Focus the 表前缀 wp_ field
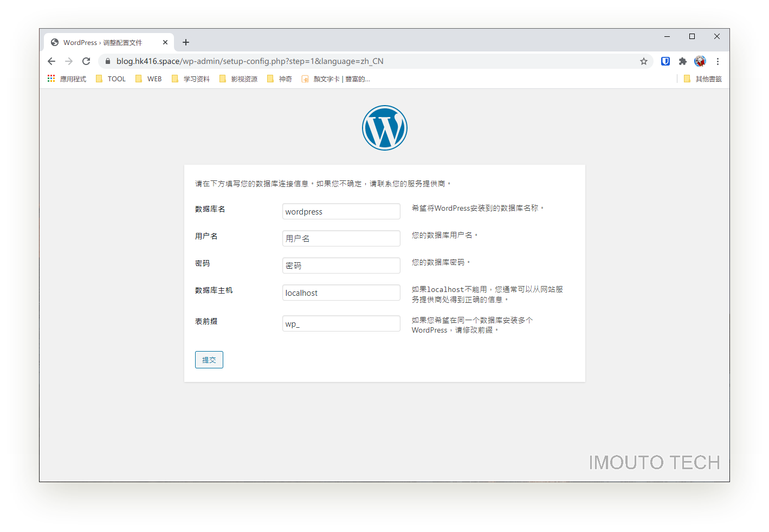Image resolution: width=769 pixels, height=532 pixels. (x=341, y=323)
